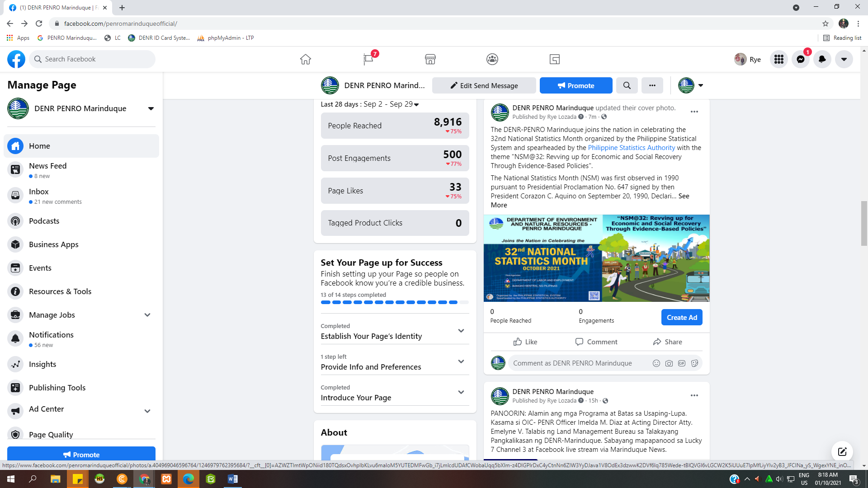
Task: Click the blue Promote button in header
Action: (x=576, y=85)
